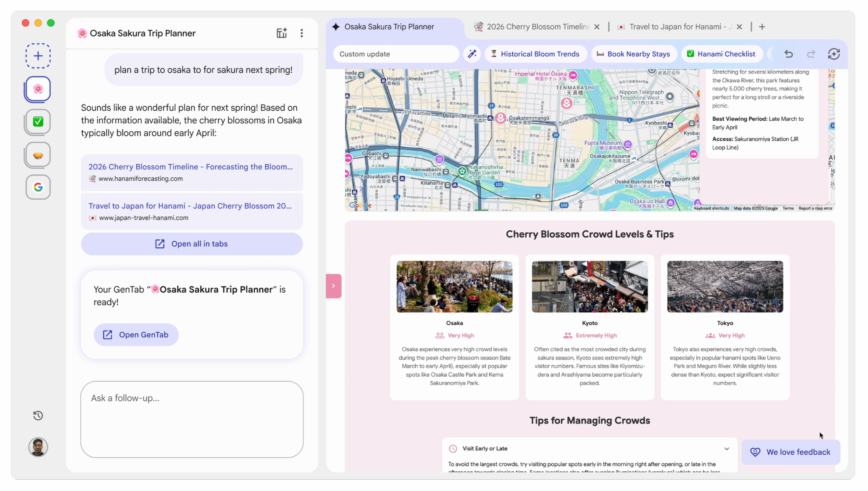Open the Google icon in sidebar

tap(38, 187)
